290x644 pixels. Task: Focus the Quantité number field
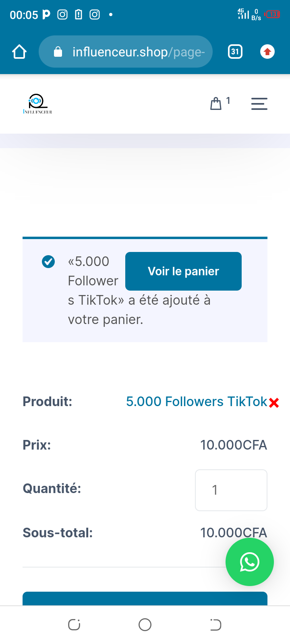tap(231, 490)
